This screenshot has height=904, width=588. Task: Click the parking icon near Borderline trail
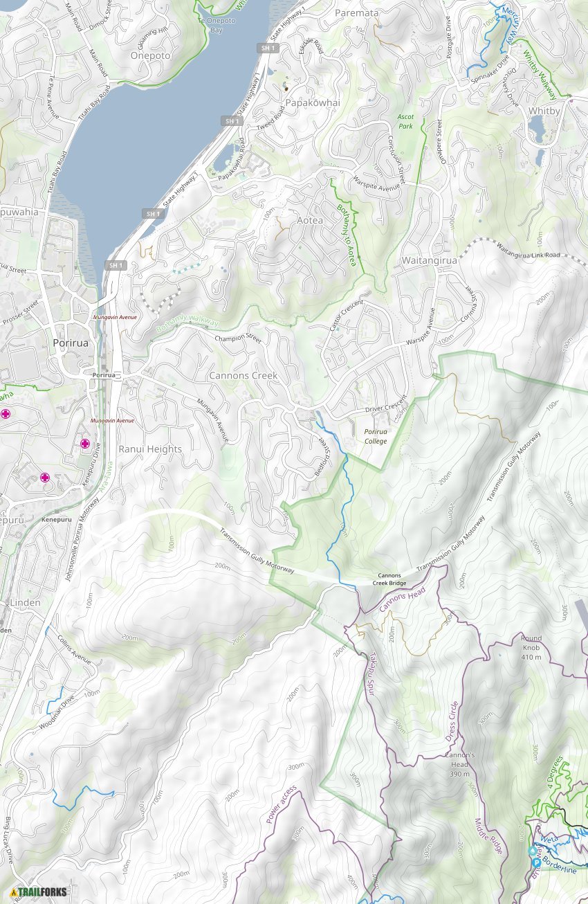coord(536,862)
